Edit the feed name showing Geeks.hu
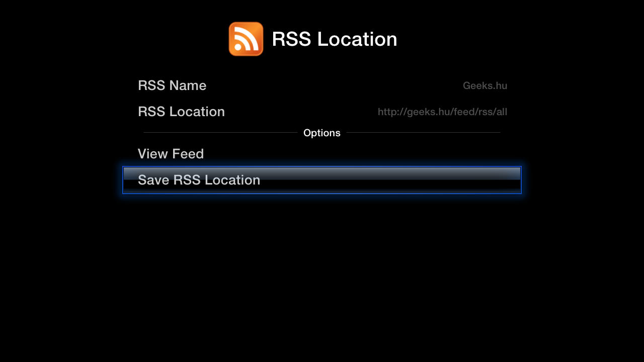Screen dimensions: 644x362 pyautogui.click(x=485, y=85)
